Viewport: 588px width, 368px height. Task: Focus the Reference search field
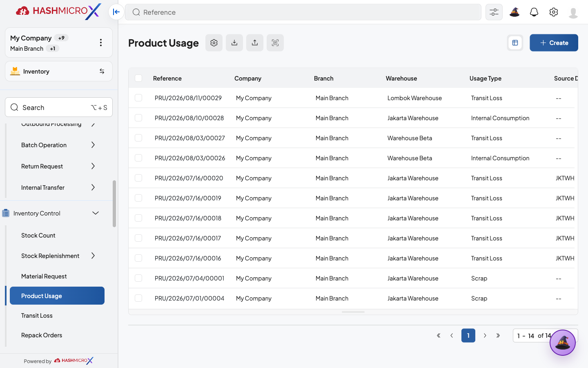click(303, 12)
